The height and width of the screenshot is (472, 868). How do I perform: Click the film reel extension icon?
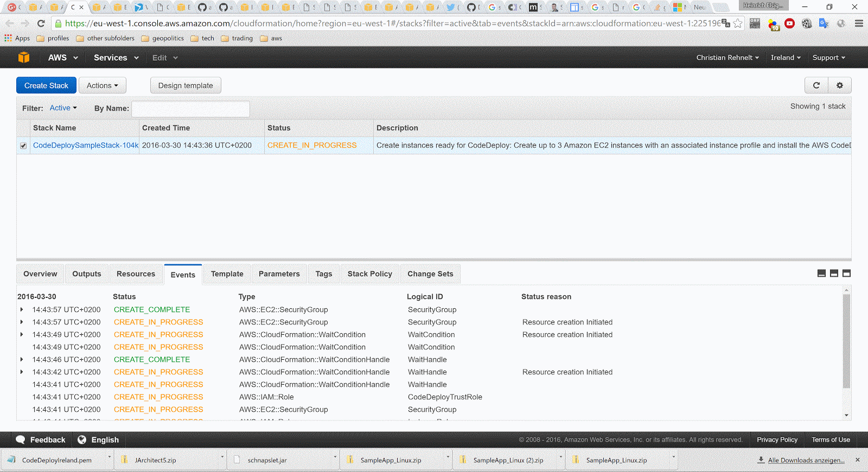pos(807,23)
